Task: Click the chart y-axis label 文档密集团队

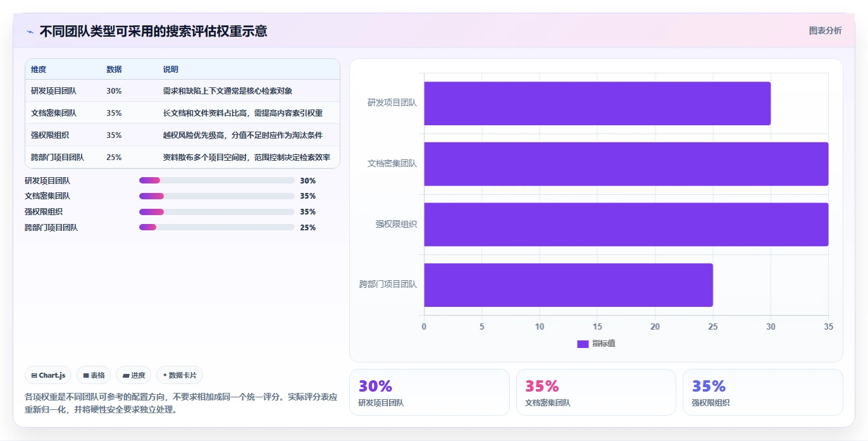Action: 392,163
